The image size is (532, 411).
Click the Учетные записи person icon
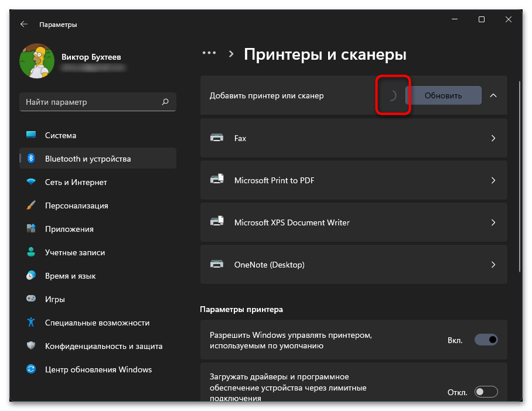[31, 252]
